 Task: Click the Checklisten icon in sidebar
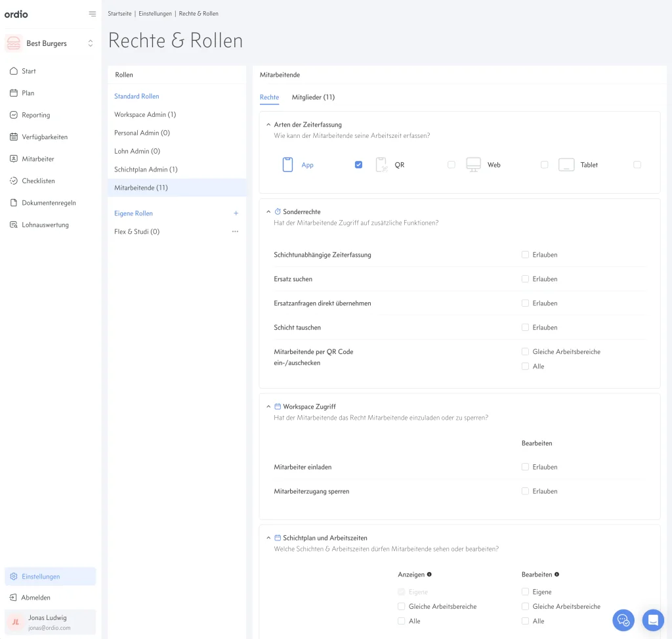point(14,181)
